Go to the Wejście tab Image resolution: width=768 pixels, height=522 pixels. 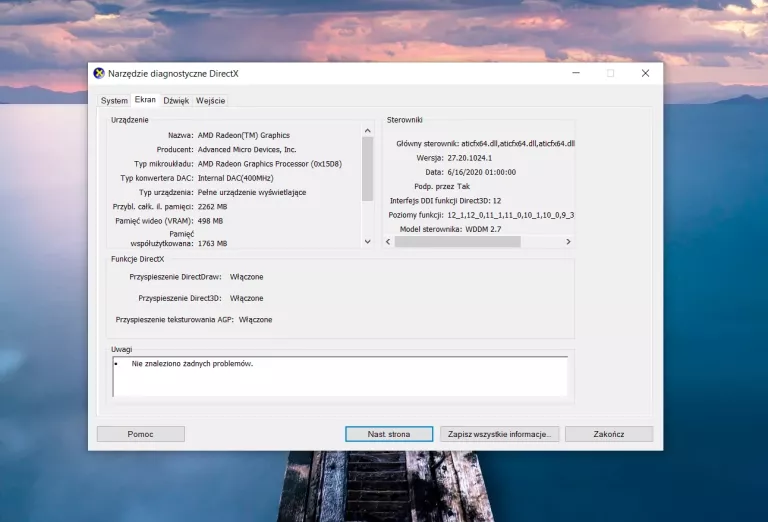click(210, 101)
